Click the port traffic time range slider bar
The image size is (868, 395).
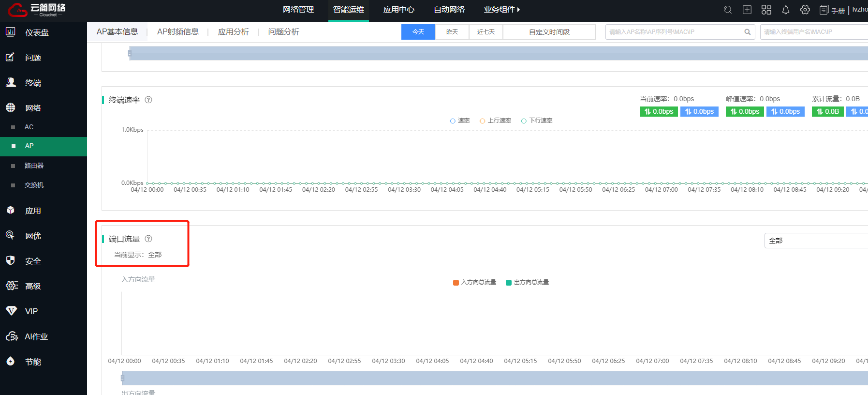click(493, 378)
